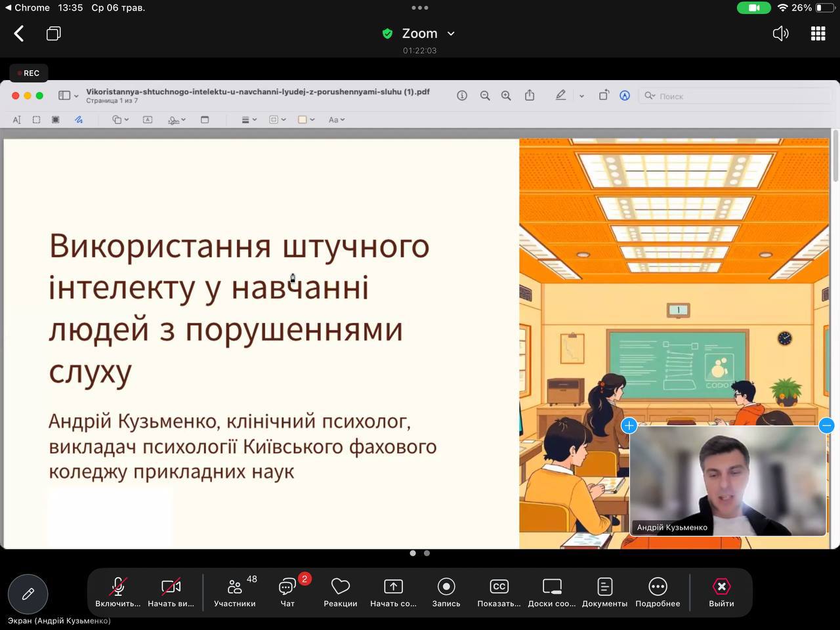Open the Подробнее more options menu

tap(658, 592)
